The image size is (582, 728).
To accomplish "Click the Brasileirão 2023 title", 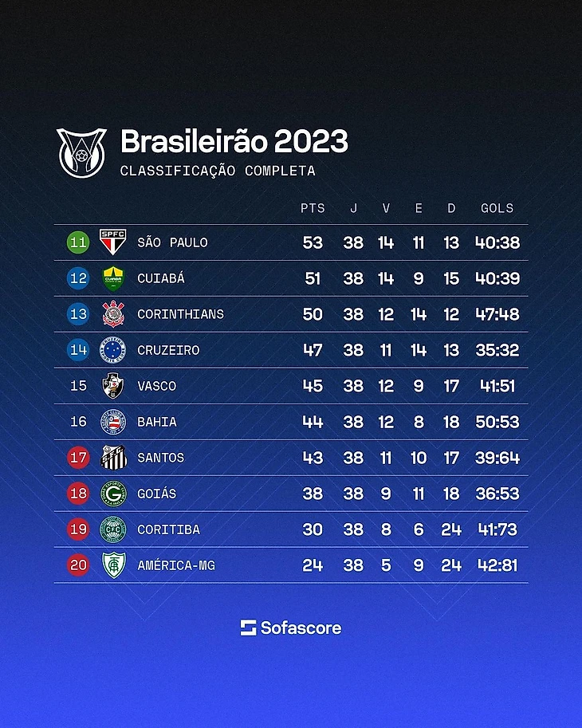I will pos(234,142).
